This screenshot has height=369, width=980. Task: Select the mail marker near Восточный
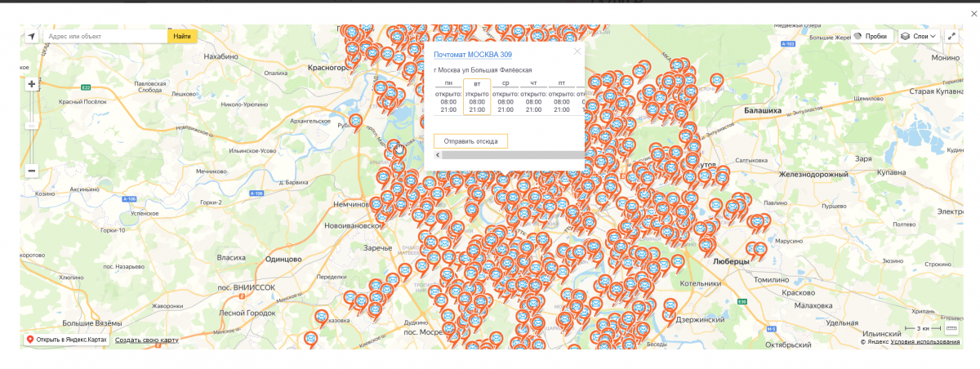point(716,82)
